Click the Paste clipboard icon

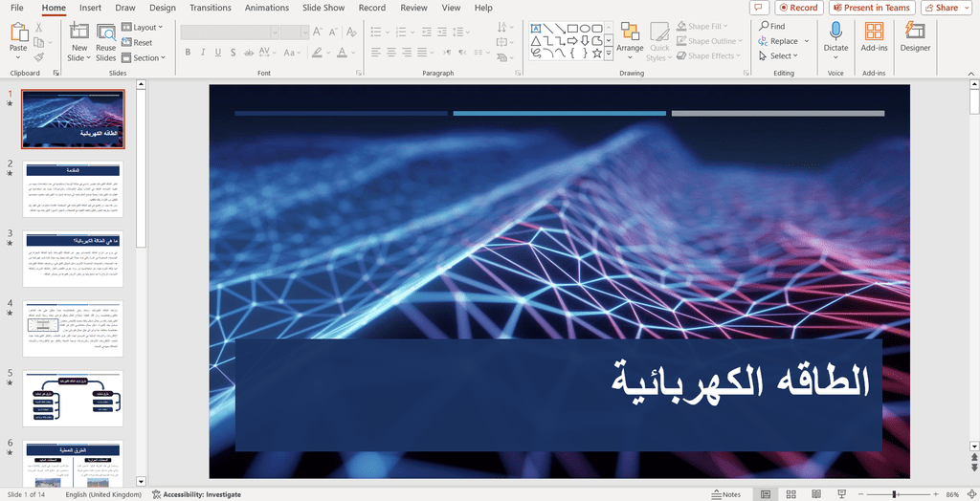coord(19,33)
